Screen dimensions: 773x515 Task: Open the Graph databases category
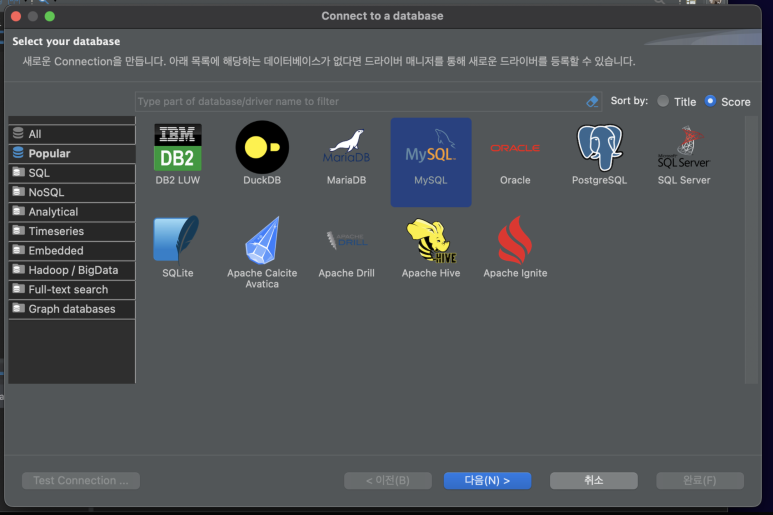pos(72,309)
